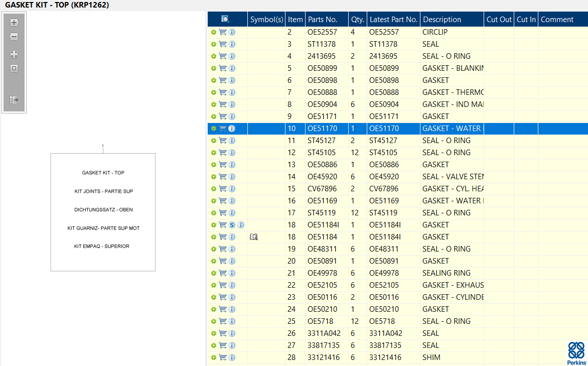Show info for item 10 OE51170
This screenshot has height=366, width=588.
232,129
